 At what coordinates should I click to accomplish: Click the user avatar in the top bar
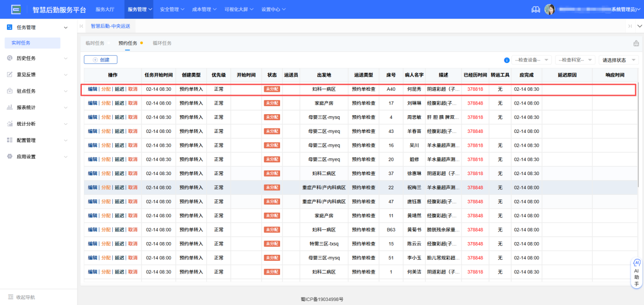click(550, 9)
